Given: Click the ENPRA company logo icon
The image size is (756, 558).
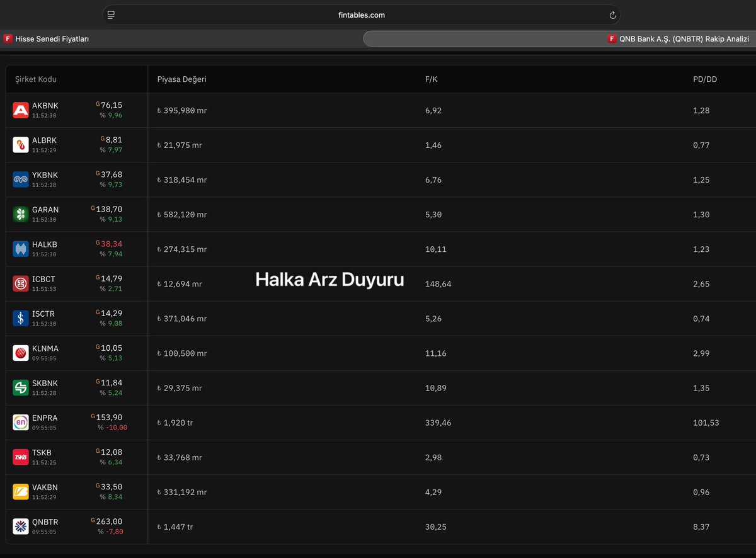Looking at the screenshot, I should pos(21,423).
